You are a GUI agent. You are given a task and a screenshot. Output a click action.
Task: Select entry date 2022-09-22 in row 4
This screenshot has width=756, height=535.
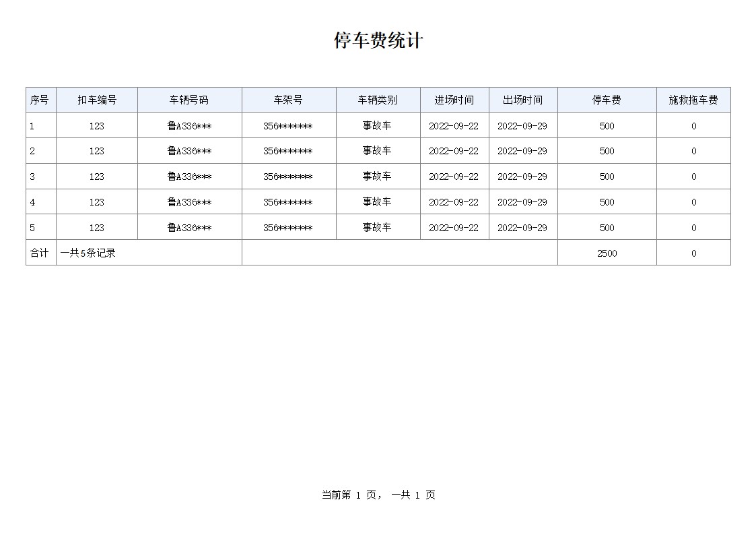click(x=454, y=203)
